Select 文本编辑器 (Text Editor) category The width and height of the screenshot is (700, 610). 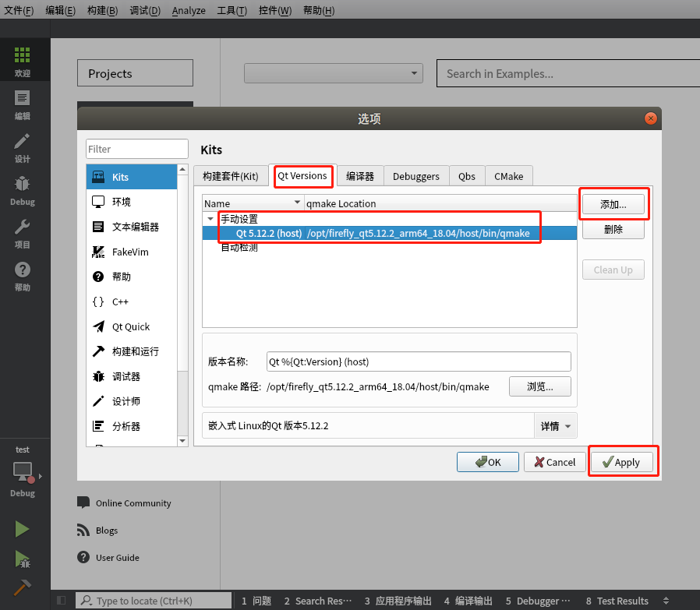click(x=132, y=227)
